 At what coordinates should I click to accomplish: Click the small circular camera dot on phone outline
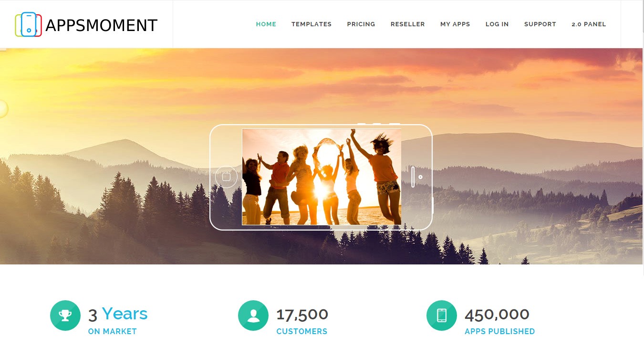pos(420,177)
